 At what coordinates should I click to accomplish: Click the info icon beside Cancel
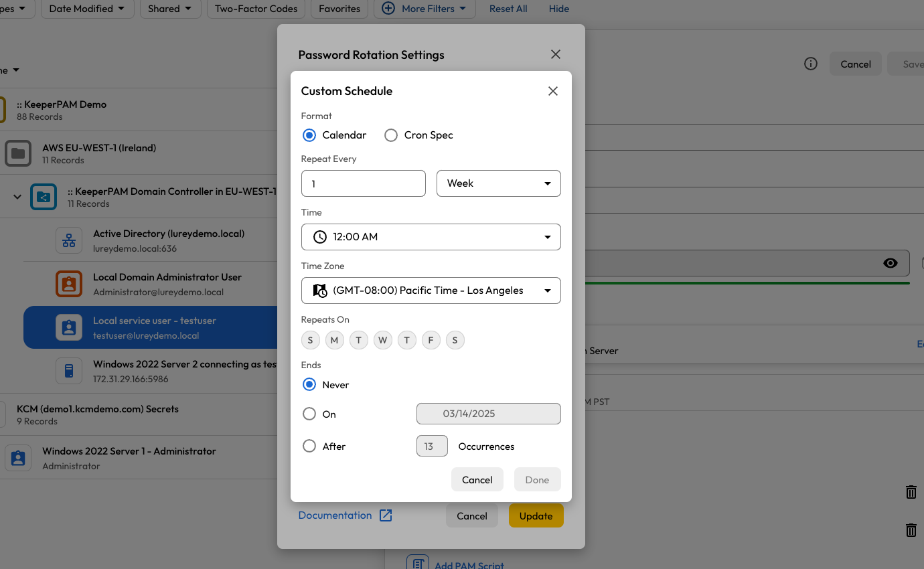(x=810, y=64)
